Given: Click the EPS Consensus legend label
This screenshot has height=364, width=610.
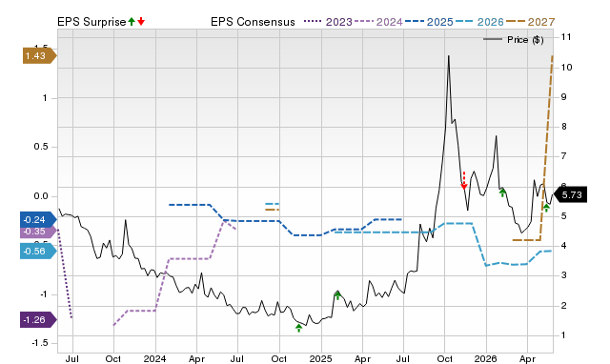Looking at the screenshot, I should click(x=253, y=22).
